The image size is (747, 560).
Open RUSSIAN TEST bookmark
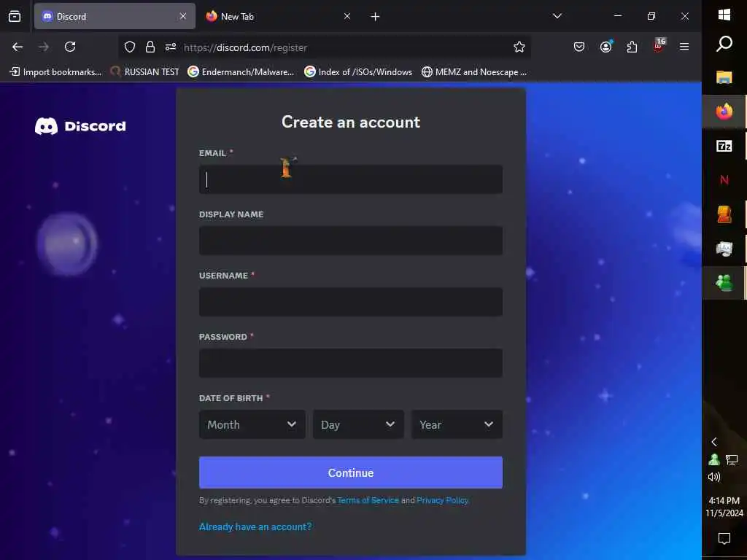145,72
